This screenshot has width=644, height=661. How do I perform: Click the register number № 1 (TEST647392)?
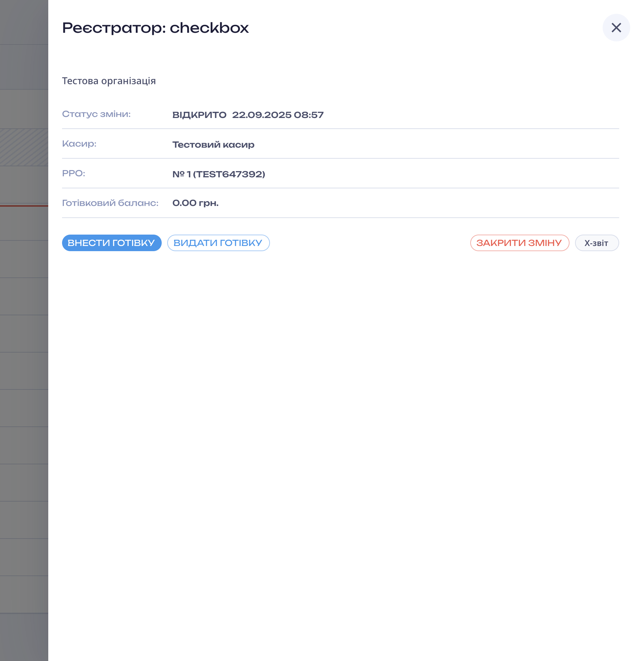(x=219, y=174)
